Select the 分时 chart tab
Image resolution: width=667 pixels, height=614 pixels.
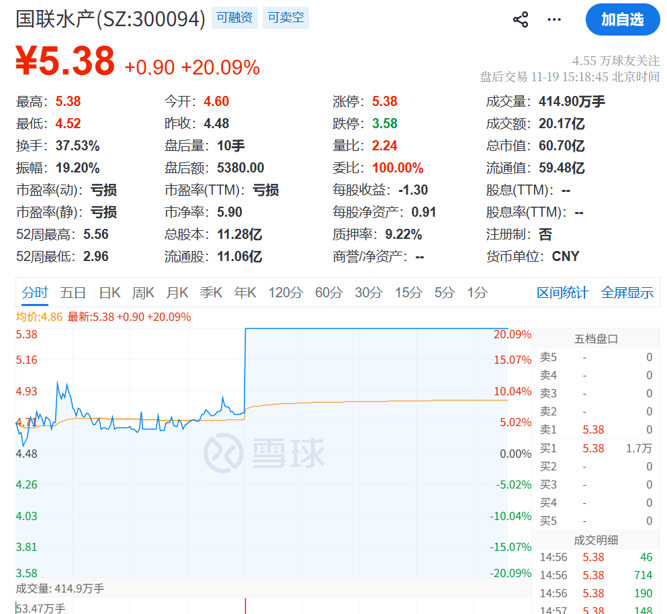click(34, 292)
